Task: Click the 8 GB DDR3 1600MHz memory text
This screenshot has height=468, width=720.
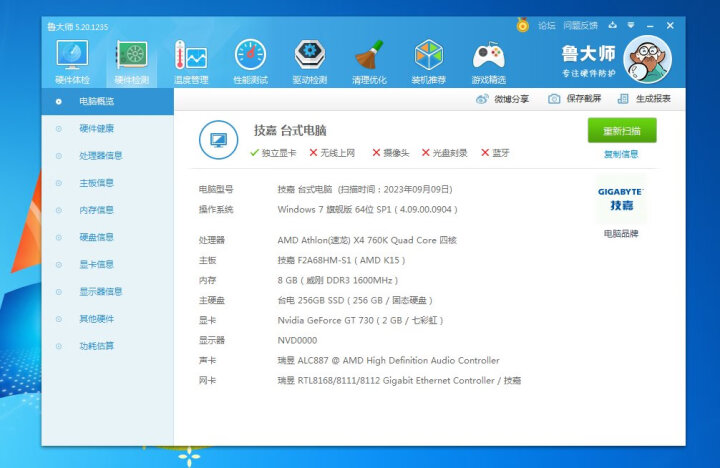Action: [338, 280]
